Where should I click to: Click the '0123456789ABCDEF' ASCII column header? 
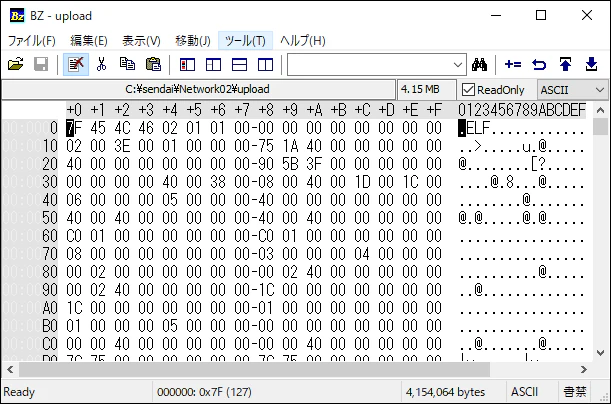[x=522, y=110]
